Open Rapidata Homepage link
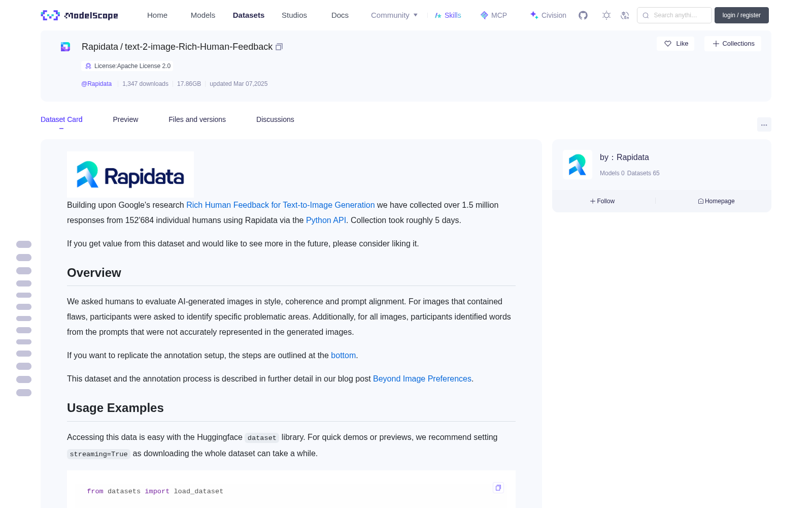 point(716,201)
